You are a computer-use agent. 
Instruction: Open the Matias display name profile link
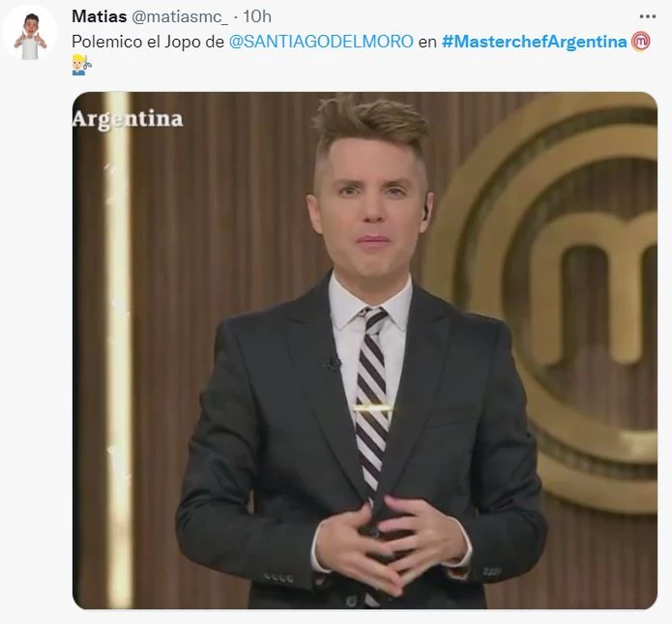pos(99,16)
